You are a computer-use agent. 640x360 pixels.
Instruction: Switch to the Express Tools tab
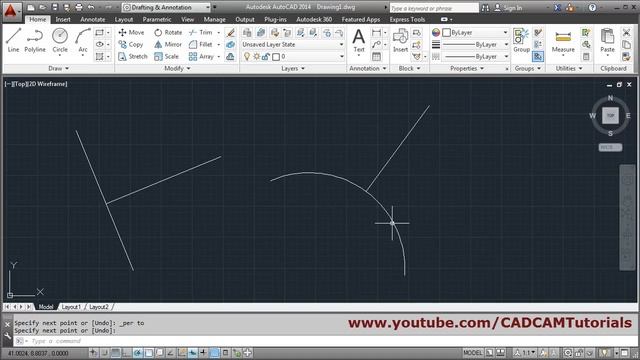(407, 19)
